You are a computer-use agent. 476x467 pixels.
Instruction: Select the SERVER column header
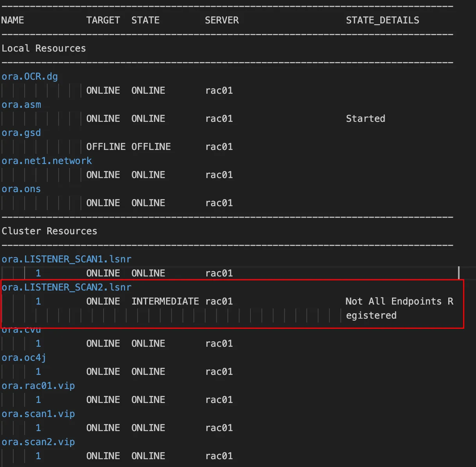222,20
